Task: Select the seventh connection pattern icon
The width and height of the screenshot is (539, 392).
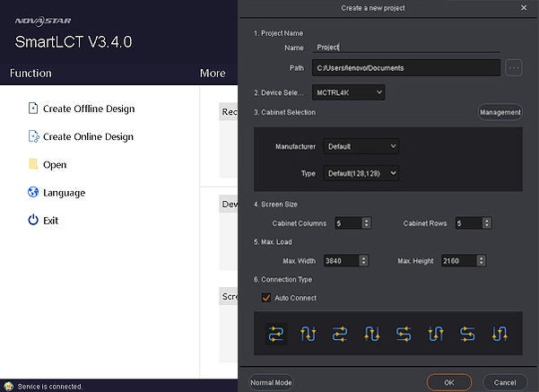Action: point(467,334)
